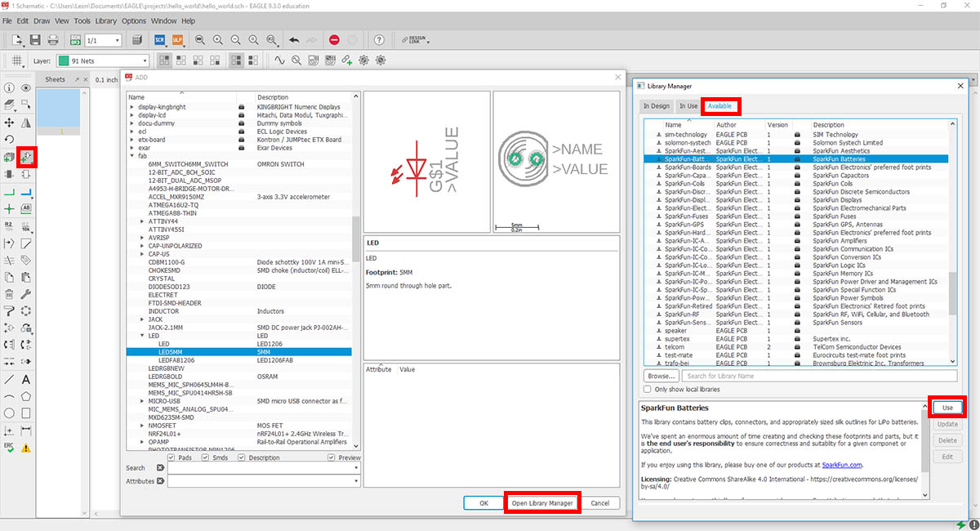980x531 pixels.
Task: Click the Layer color swatch next to 91 Nets
Action: pos(64,60)
